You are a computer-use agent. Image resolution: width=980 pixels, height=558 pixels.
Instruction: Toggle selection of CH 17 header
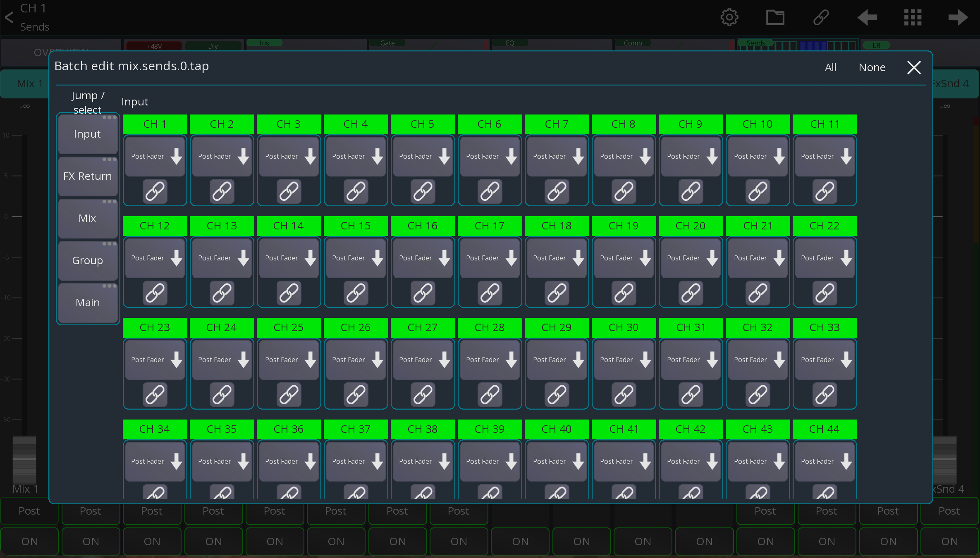point(490,226)
